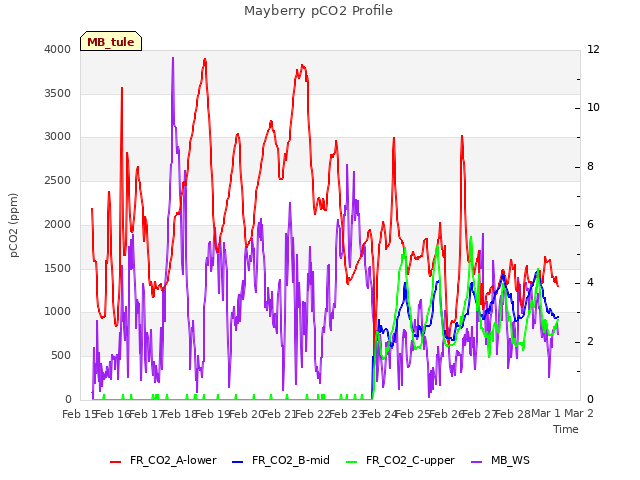Click the 1000 left y-axis tick label
Viewport: 640px width, 480px height.
(x=58, y=312)
